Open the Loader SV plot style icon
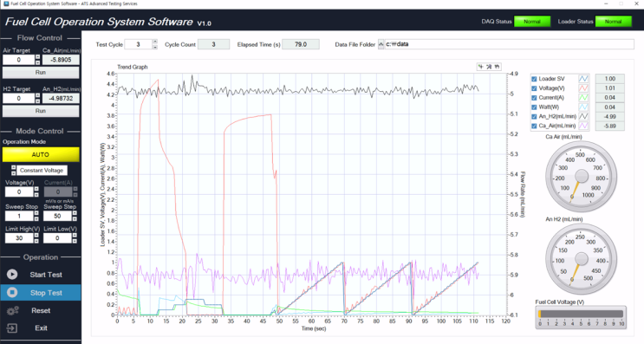This screenshot has height=344, width=644. click(583, 78)
